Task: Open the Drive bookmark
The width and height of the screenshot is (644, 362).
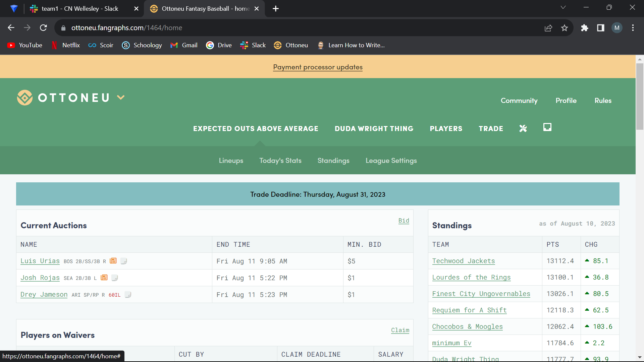Action: coord(219,45)
